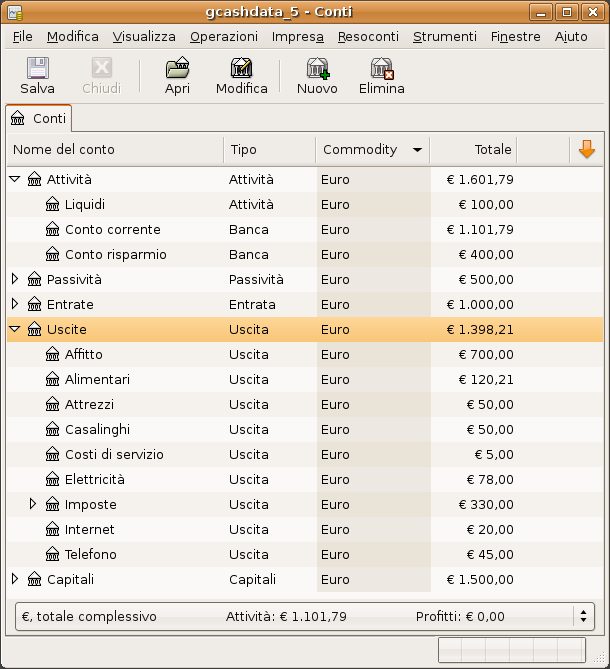Click the bank icon beside Liquidi
Image resolution: width=610 pixels, height=669 pixels.
pyautogui.click(x=52, y=204)
